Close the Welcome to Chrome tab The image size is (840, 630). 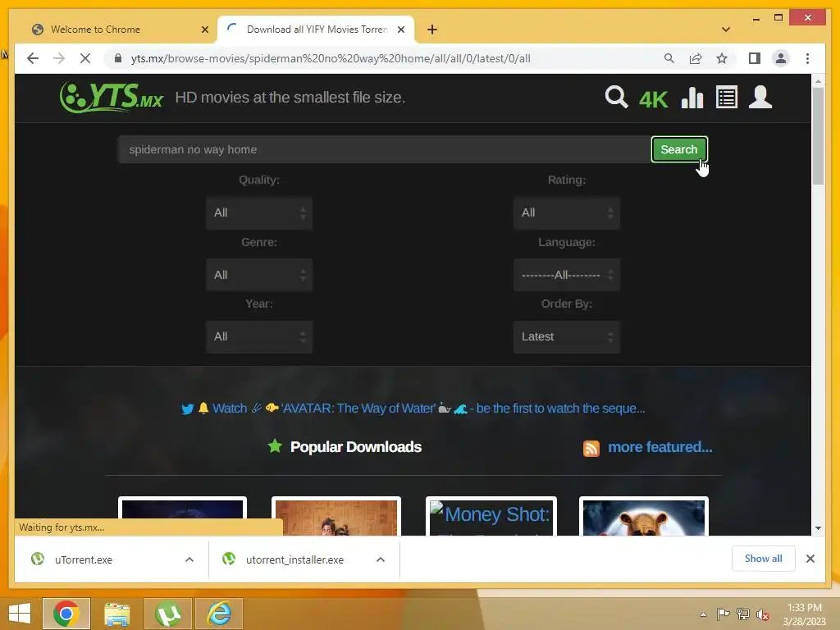point(204,30)
